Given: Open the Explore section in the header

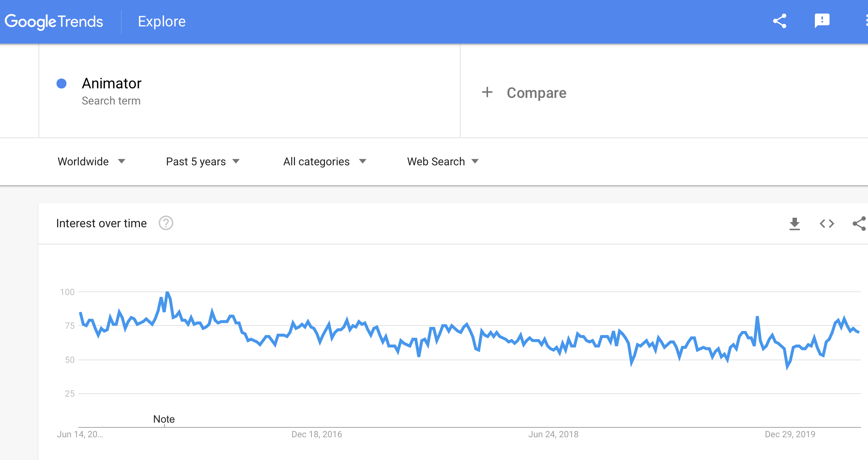Looking at the screenshot, I should point(162,22).
